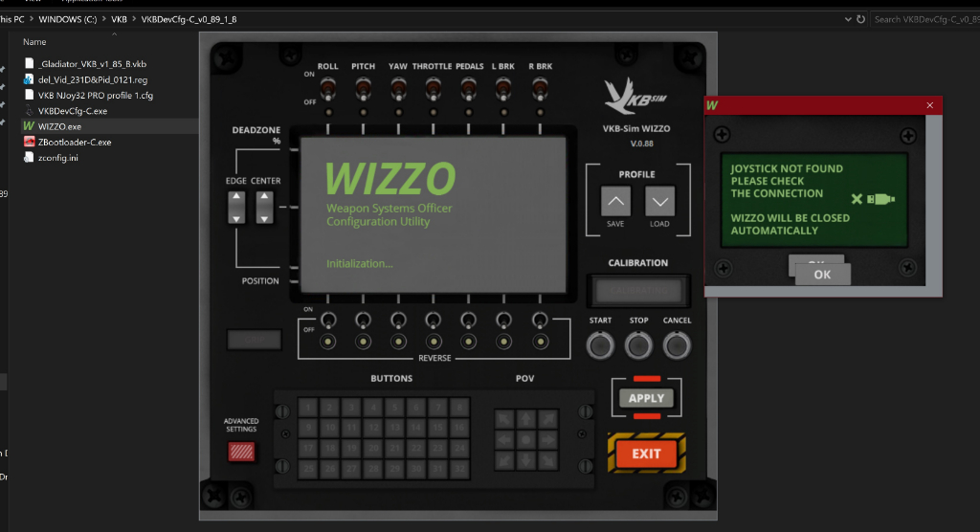This screenshot has height=532, width=980.
Task: Increase the EDGE deadzone value
Action: (236, 196)
